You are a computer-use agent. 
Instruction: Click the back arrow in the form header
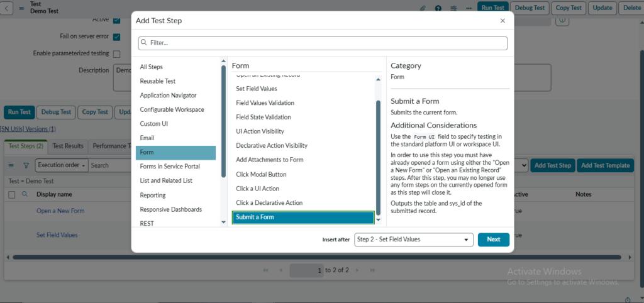tap(7, 8)
